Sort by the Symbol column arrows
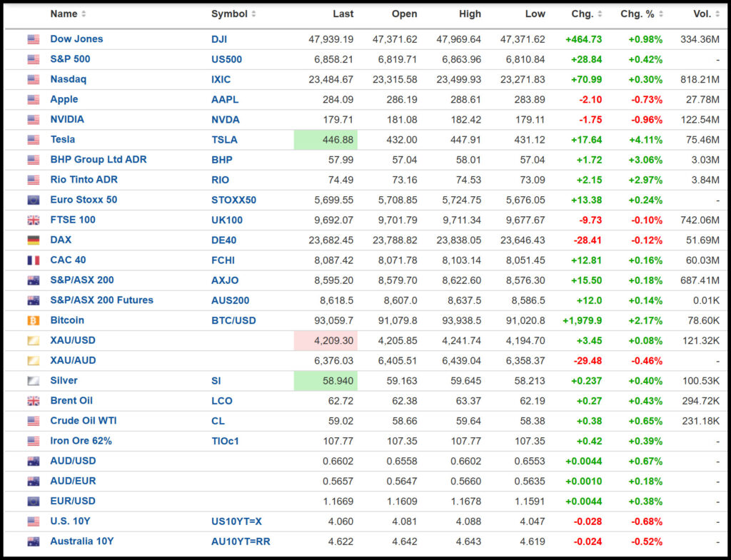Image resolution: width=731 pixels, height=560 pixels. pos(253,14)
